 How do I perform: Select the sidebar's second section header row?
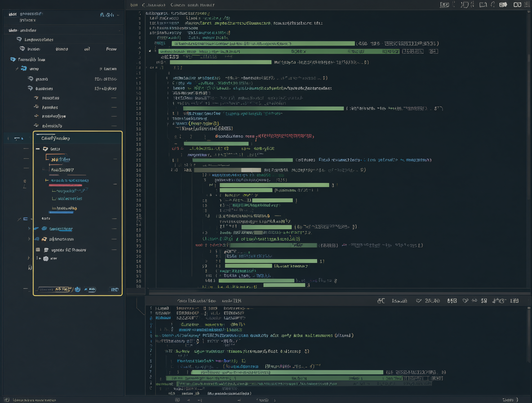click(64, 30)
